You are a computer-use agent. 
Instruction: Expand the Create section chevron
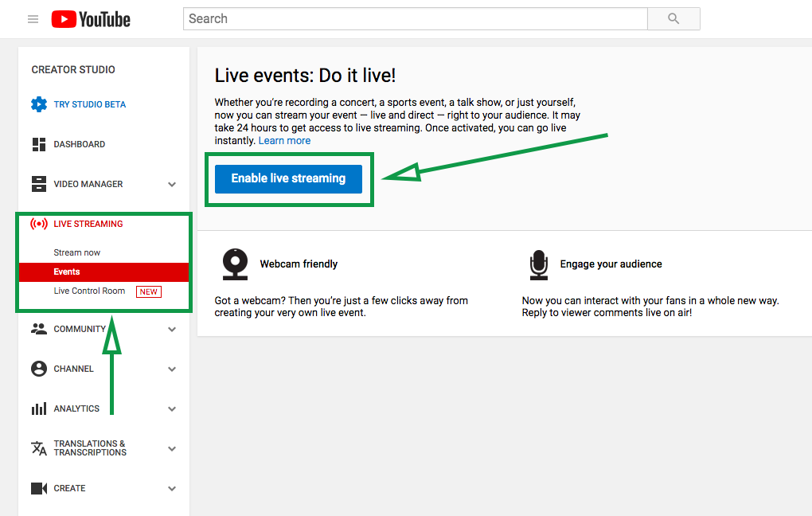click(172, 489)
